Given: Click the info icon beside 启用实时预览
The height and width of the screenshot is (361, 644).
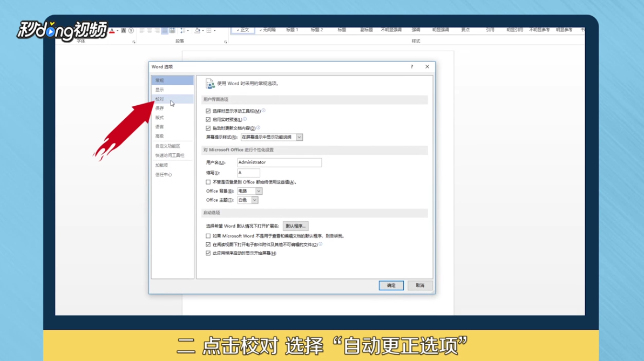Looking at the screenshot, I should (245, 119).
